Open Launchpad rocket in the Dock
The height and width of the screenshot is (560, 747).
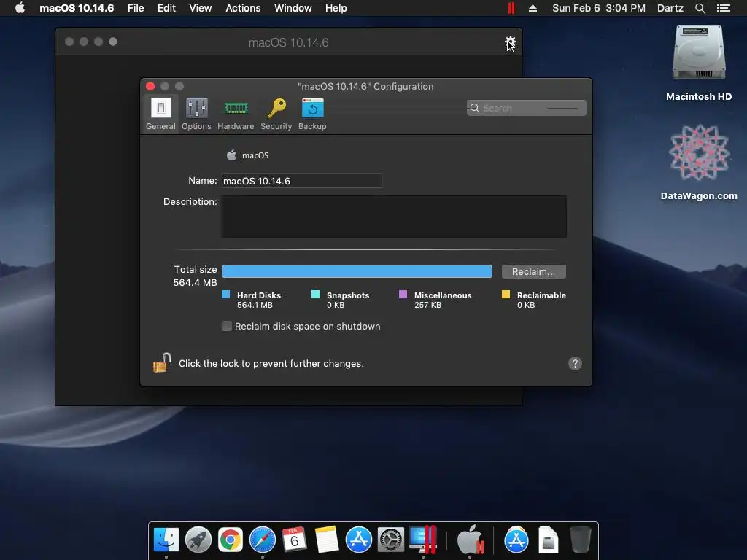[198, 540]
